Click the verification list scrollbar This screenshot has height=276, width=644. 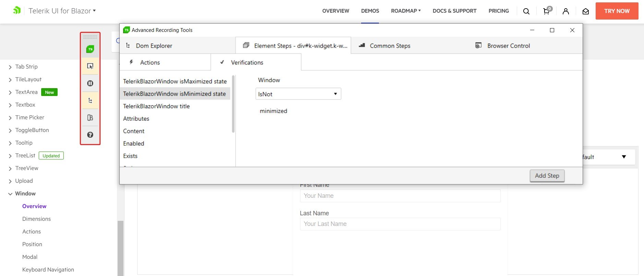tap(233, 104)
